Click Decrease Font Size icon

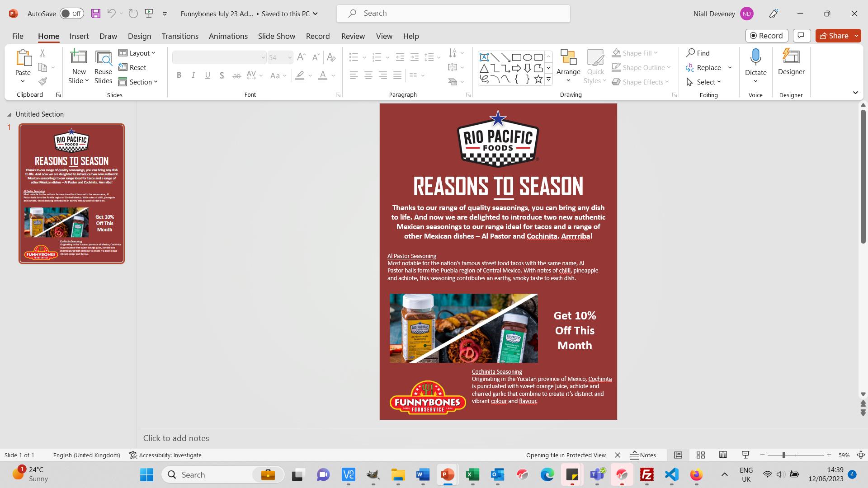click(316, 57)
